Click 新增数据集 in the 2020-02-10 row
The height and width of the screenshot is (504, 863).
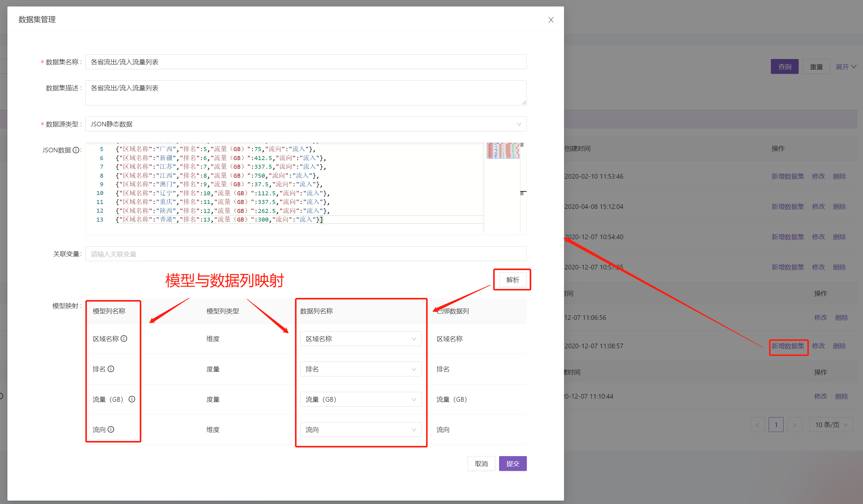coord(788,176)
